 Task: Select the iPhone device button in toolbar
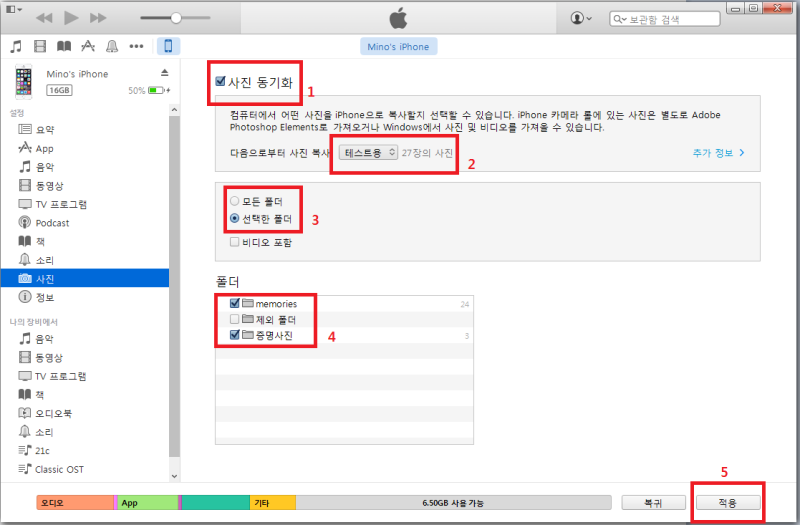click(168, 46)
